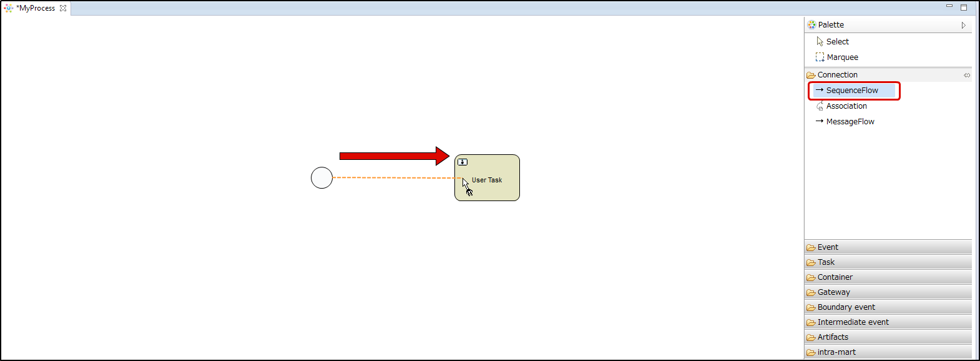Viewport: 980px width, 361px height.
Task: Expand the Event drawer
Action: pyautogui.click(x=888, y=247)
